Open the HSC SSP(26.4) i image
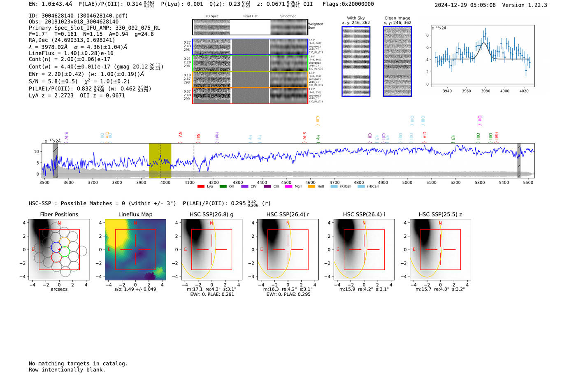 coord(364,250)
